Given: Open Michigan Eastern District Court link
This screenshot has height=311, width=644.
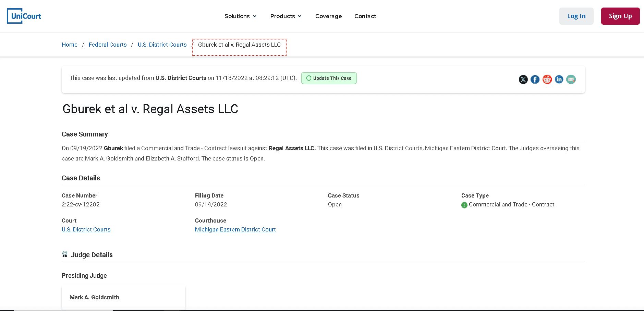Looking at the screenshot, I should pyautogui.click(x=235, y=229).
